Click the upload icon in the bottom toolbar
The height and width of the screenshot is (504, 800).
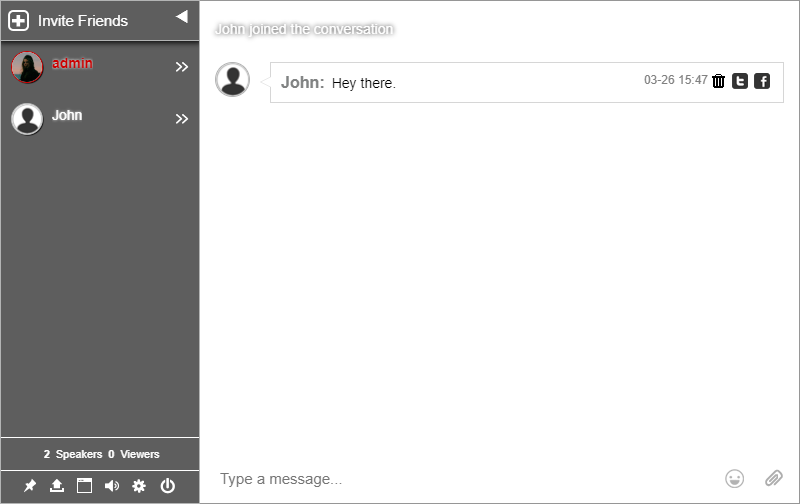point(57,486)
